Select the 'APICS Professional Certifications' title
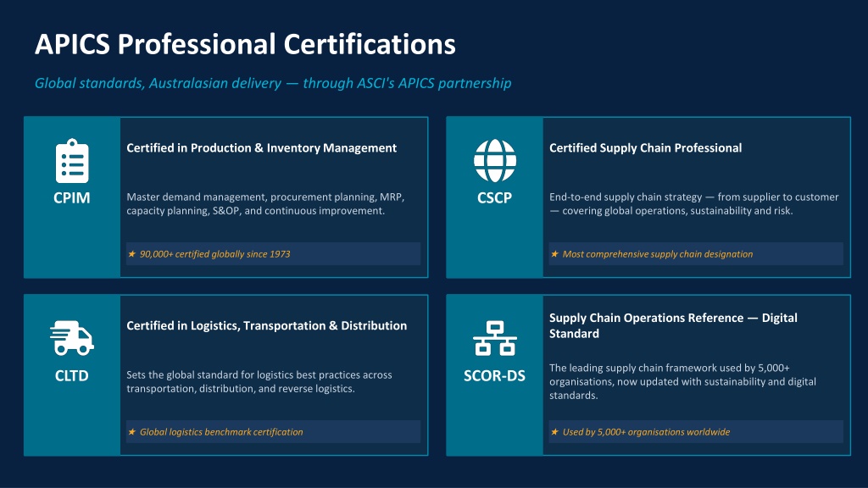Image resolution: width=868 pixels, height=488 pixels. pyautogui.click(x=245, y=44)
